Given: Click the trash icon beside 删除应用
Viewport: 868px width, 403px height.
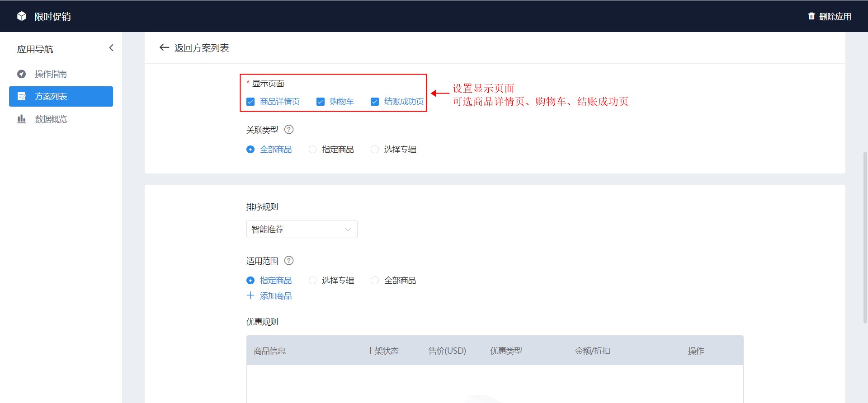Looking at the screenshot, I should 811,16.
